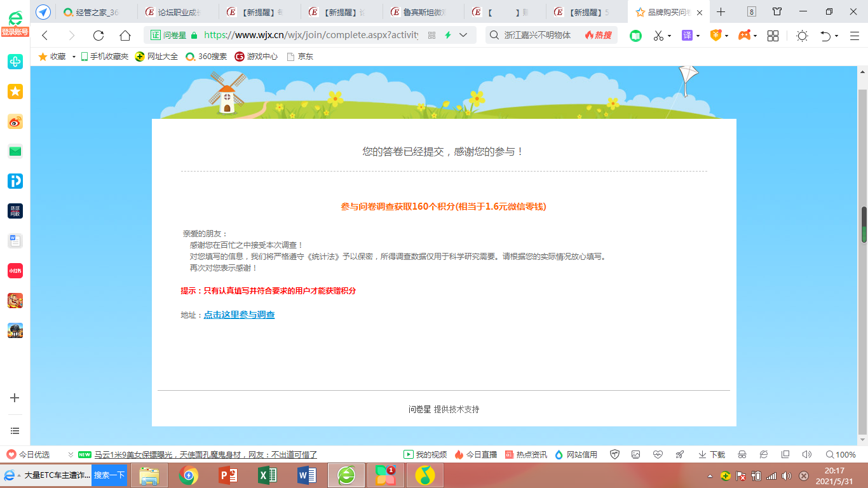The width and height of the screenshot is (868, 488).
Task: Expand the yellow coin extension dropdown arrow
Action: point(727,36)
